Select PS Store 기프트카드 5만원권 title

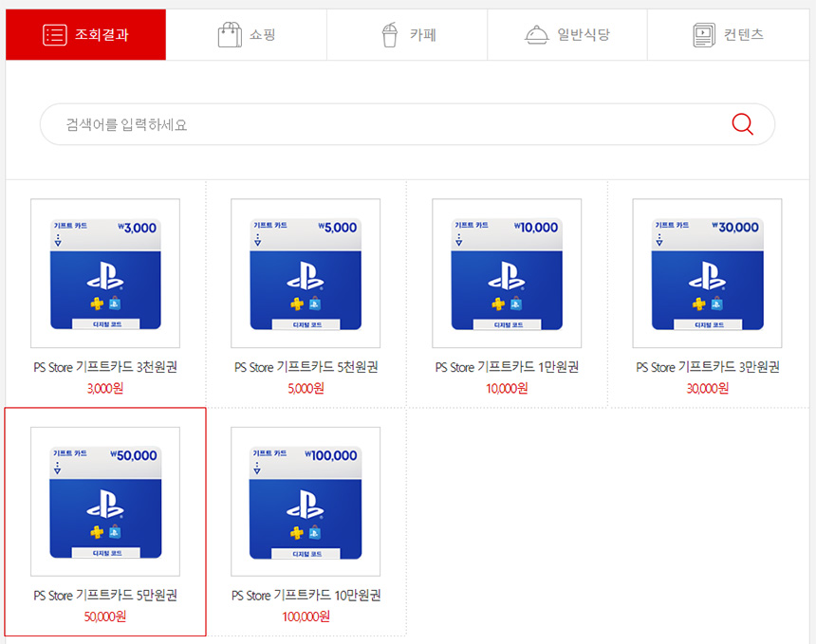click(x=105, y=595)
